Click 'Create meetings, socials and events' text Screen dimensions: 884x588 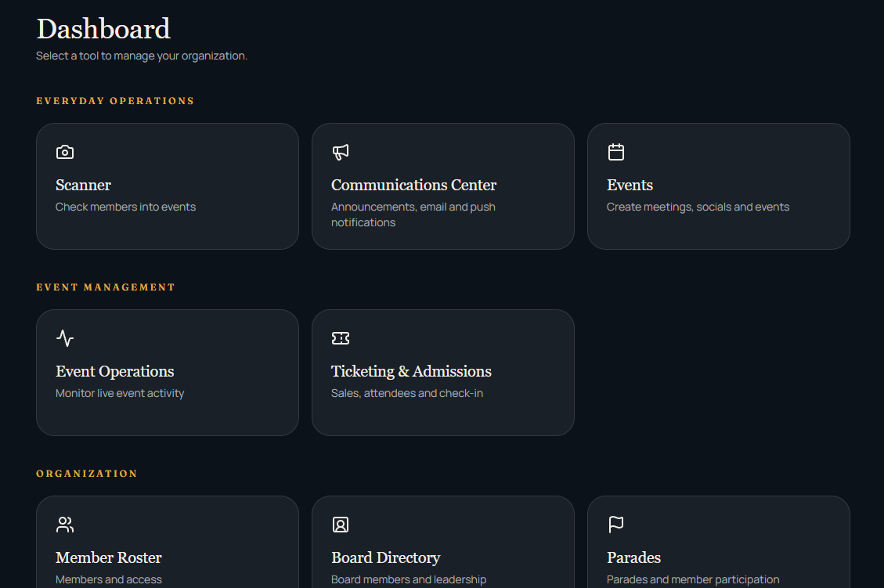point(698,207)
